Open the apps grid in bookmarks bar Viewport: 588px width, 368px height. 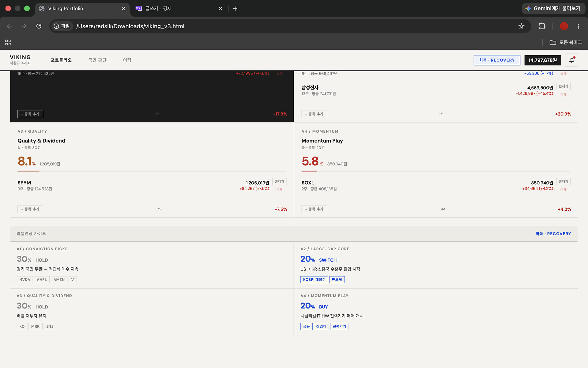tap(8, 42)
